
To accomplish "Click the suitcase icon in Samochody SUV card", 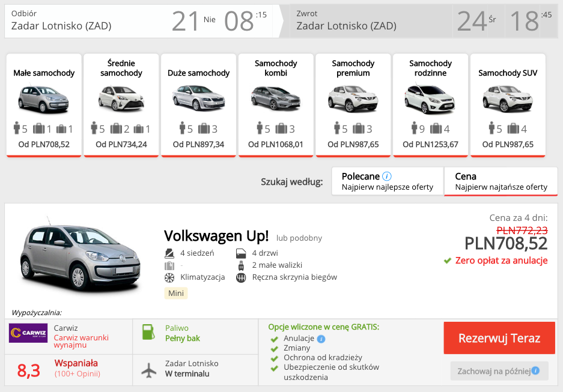I will click(513, 128).
